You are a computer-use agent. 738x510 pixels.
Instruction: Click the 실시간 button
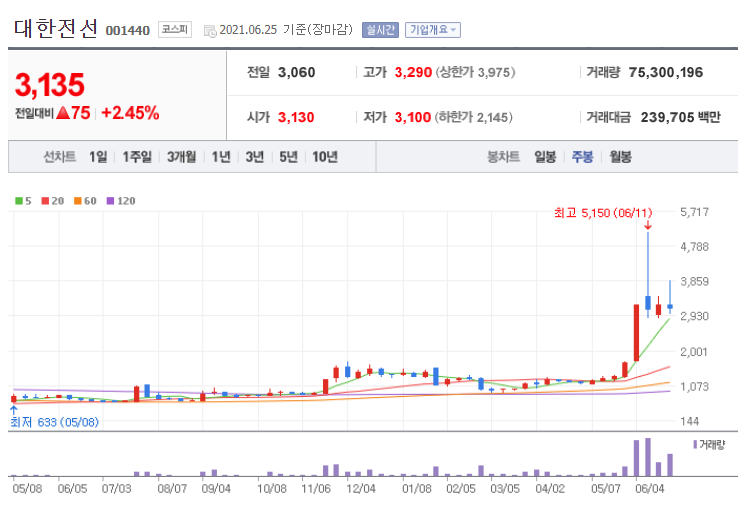(x=380, y=30)
